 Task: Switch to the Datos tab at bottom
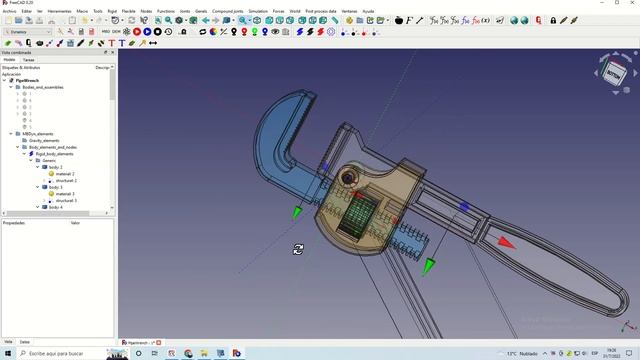24,342
